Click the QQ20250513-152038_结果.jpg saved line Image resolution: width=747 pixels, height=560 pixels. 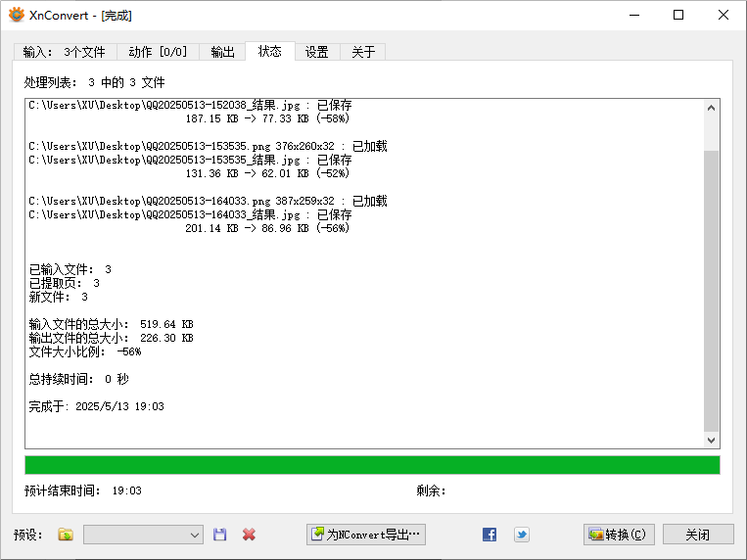click(190, 105)
